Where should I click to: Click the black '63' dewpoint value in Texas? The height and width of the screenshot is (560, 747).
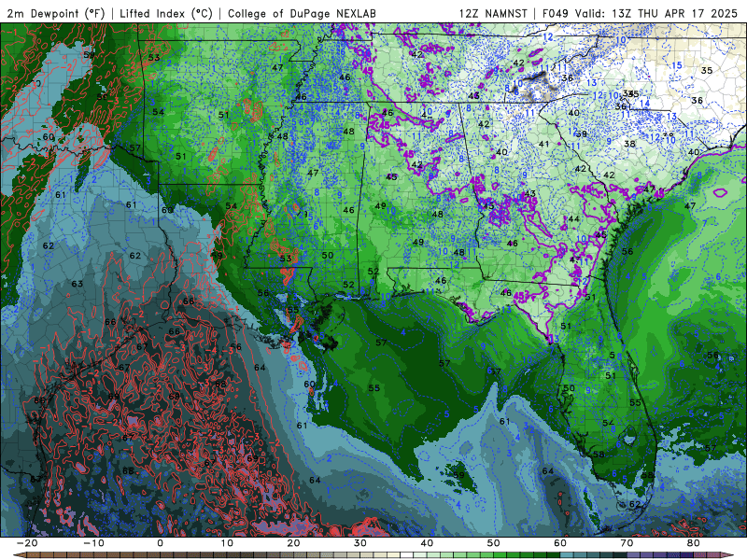point(78,284)
